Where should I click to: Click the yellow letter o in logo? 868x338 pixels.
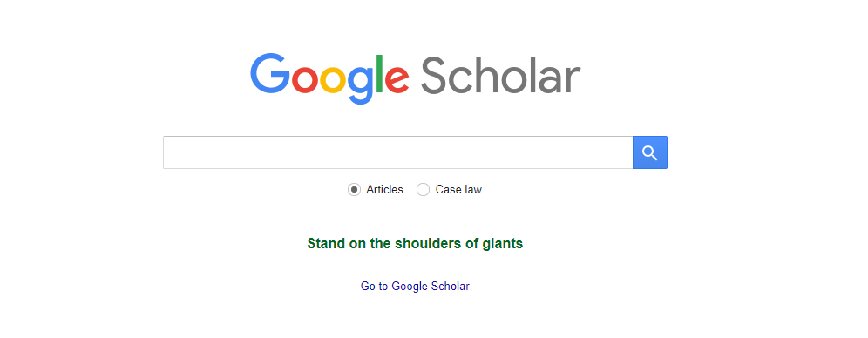tap(333, 80)
